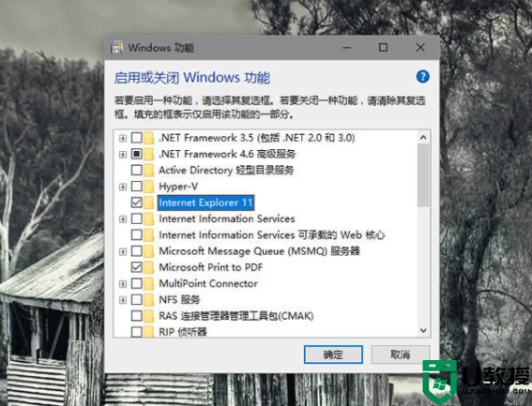532x406 pixels.
Task: Click folder icon beside MultiPoint Connector
Action: [x=148, y=283]
